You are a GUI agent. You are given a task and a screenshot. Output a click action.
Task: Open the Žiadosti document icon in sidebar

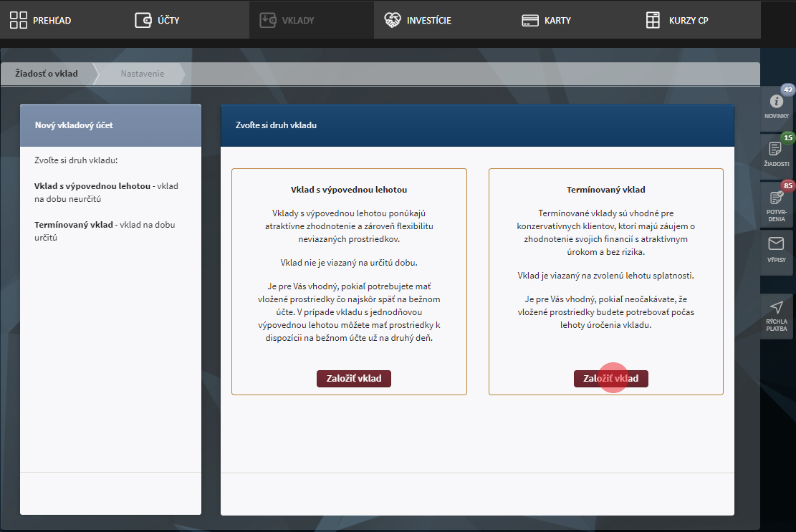pos(776,149)
